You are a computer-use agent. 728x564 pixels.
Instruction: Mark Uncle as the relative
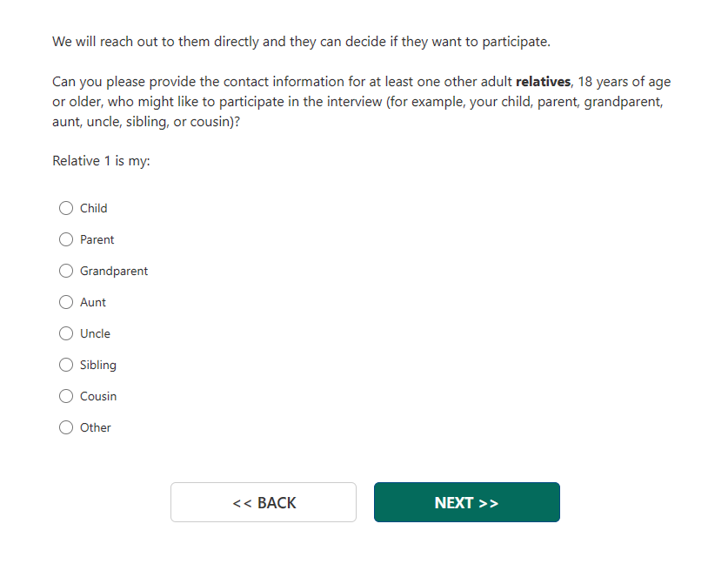pyautogui.click(x=66, y=333)
